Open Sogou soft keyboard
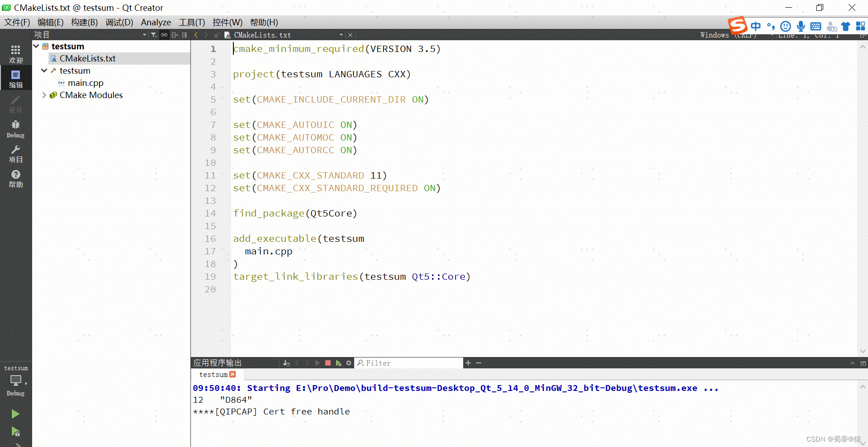The width and height of the screenshot is (868, 447). [x=816, y=26]
